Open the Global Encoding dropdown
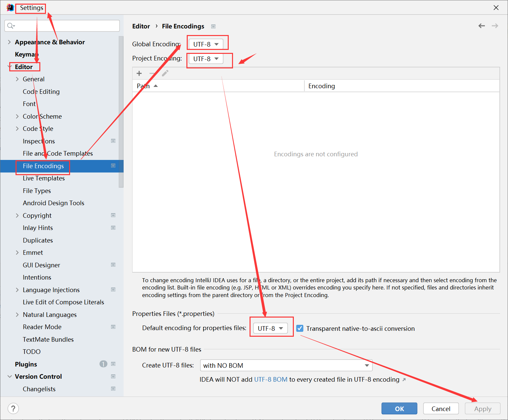Image resolution: width=508 pixels, height=420 pixels. [x=206, y=44]
